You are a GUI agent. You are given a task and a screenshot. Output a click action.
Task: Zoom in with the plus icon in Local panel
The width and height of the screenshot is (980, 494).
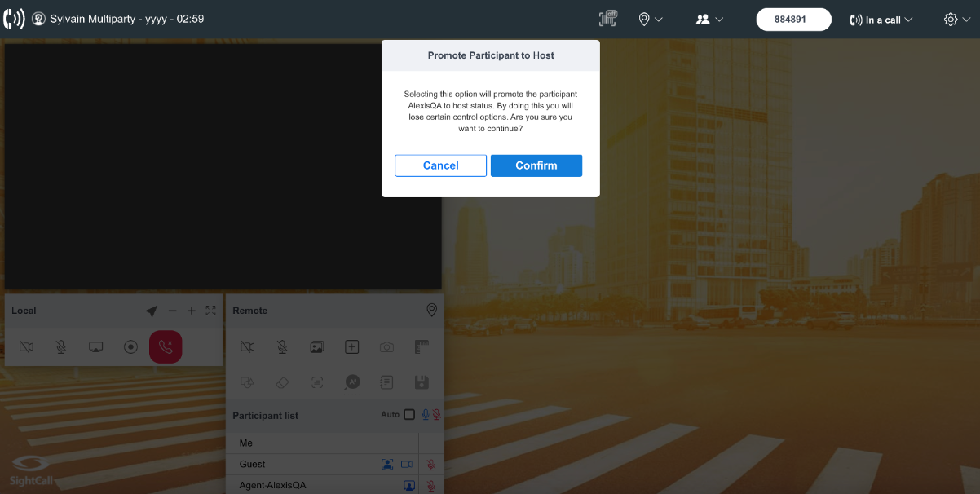[192, 311]
